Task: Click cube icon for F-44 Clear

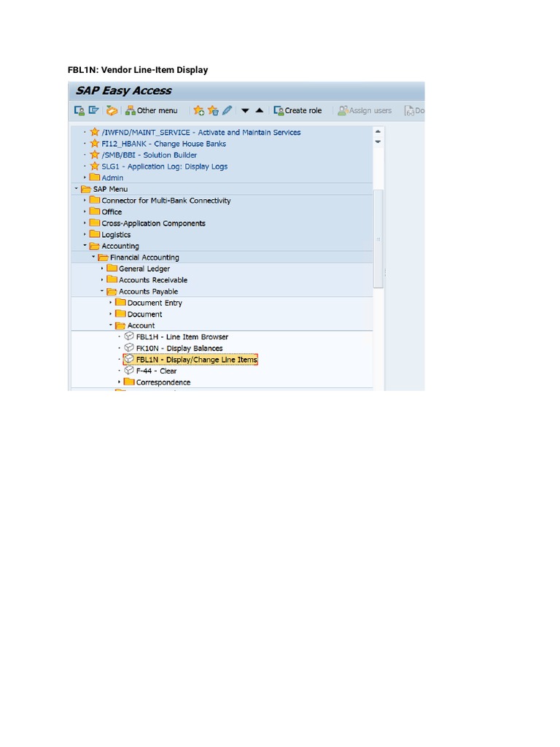Action: point(129,370)
